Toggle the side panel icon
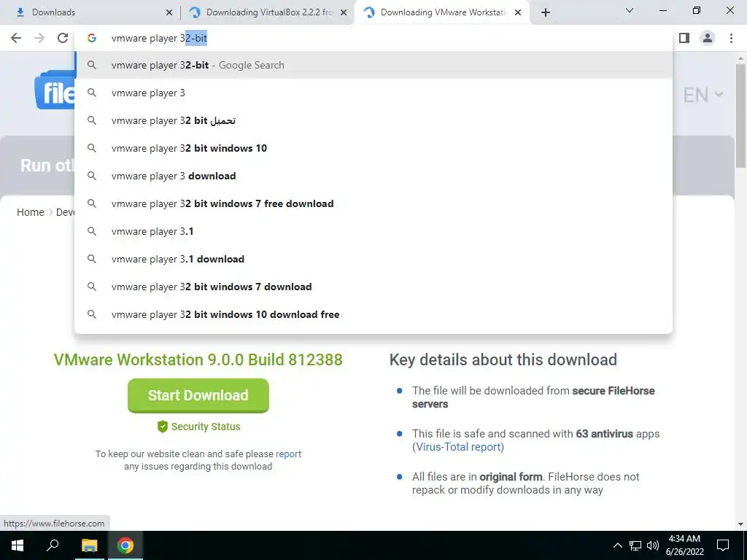747x560 pixels. click(684, 38)
